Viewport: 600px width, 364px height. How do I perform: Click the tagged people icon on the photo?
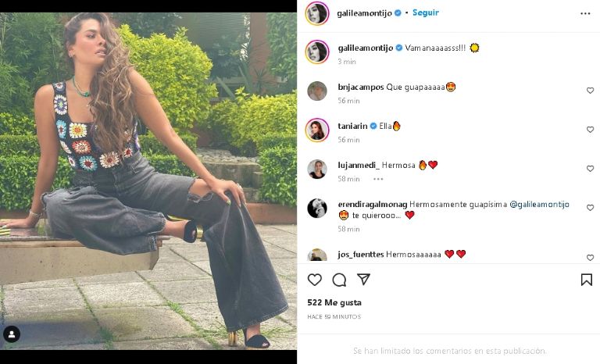12,334
